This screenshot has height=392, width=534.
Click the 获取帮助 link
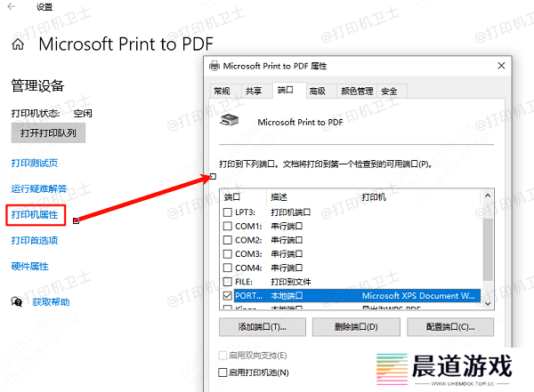[x=51, y=302]
